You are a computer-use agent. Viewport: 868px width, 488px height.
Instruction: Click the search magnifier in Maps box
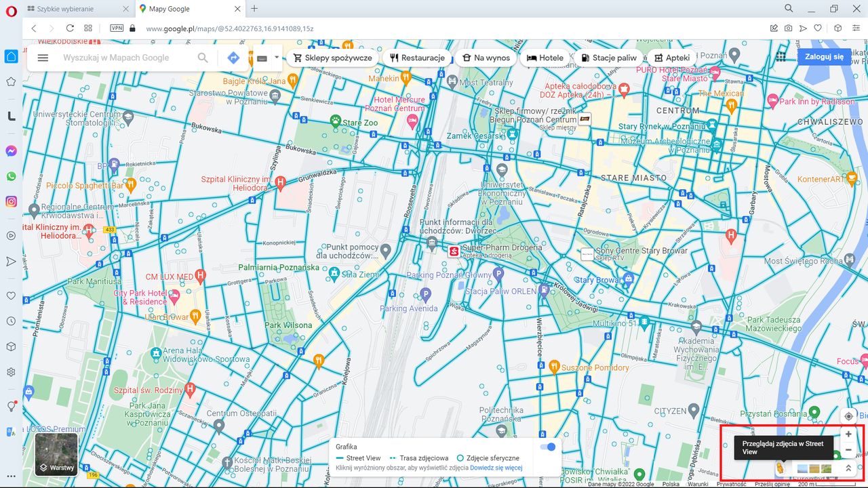[203, 58]
